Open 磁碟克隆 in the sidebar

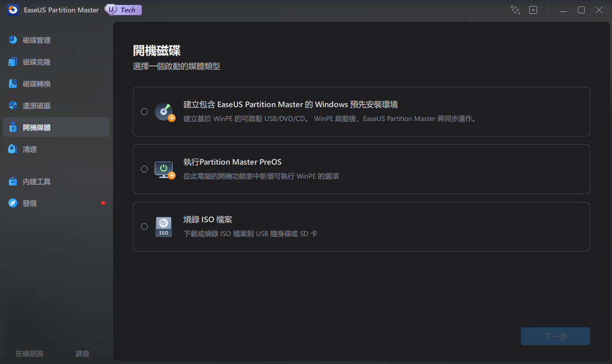[56, 62]
